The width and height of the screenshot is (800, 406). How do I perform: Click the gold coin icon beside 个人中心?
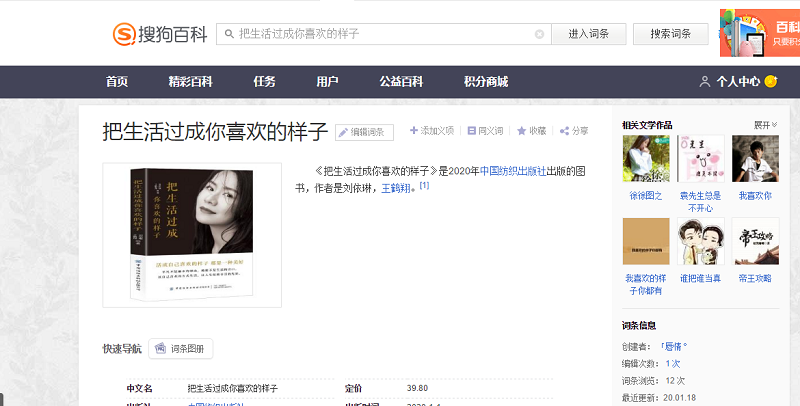[x=771, y=82]
